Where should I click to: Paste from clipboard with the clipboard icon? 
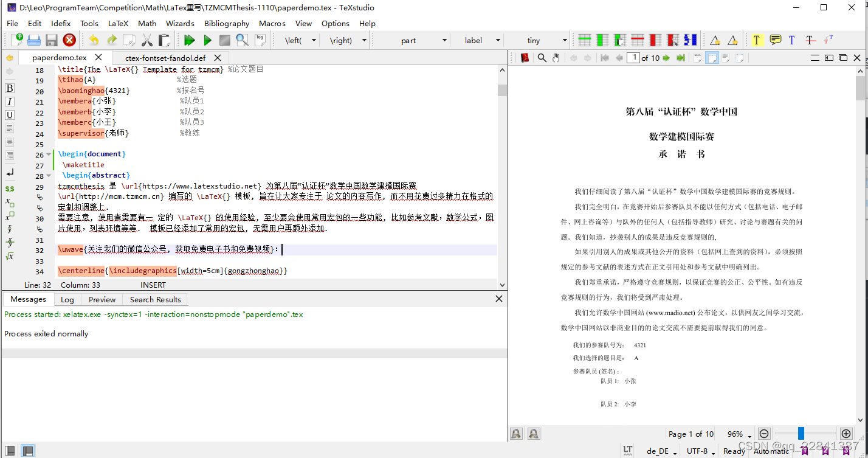point(164,40)
